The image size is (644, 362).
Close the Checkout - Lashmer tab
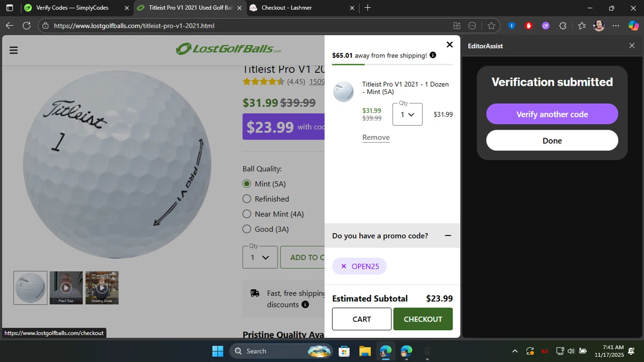(x=352, y=8)
